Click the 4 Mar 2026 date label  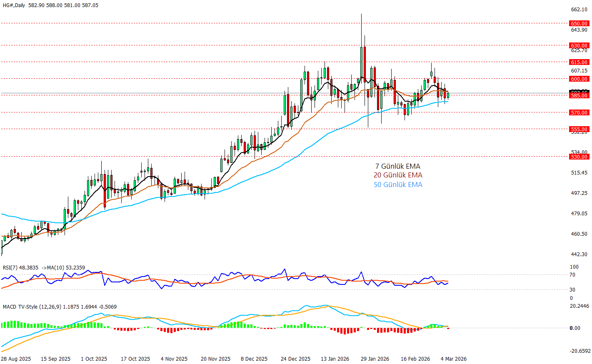click(x=454, y=359)
